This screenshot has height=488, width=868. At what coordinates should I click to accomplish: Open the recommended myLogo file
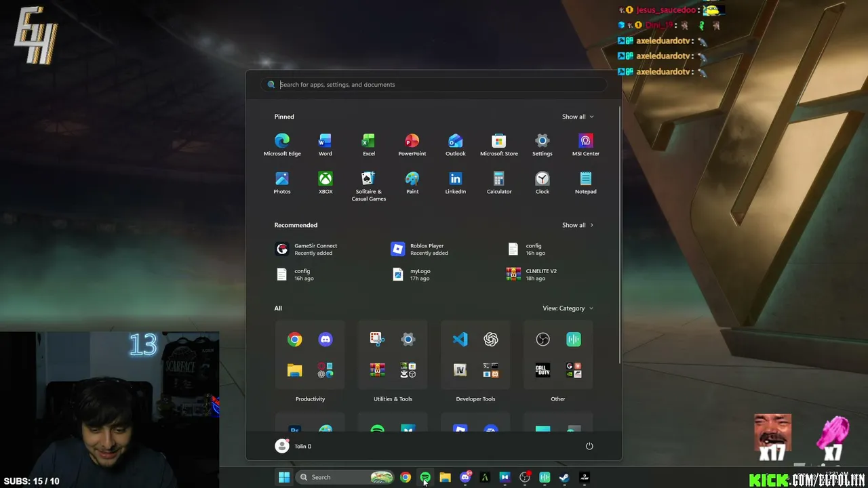412,274
